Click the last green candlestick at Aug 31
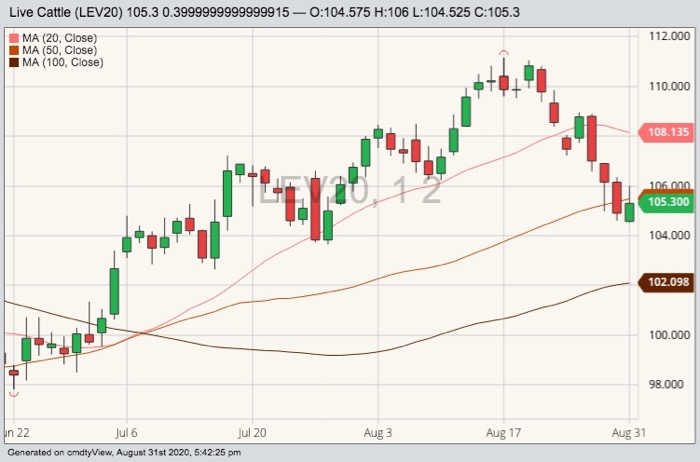The width and height of the screenshot is (700, 462). [x=629, y=212]
